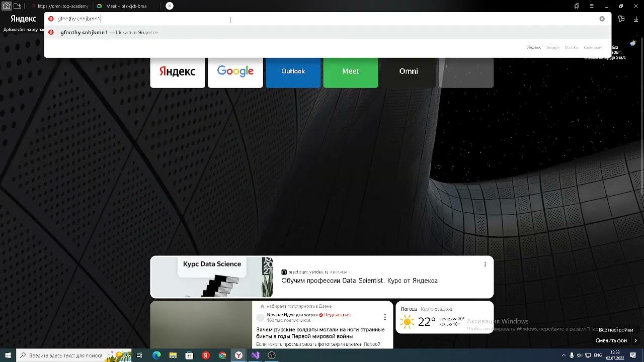Open the Яндекс tile
644x362 pixels.
(x=178, y=71)
